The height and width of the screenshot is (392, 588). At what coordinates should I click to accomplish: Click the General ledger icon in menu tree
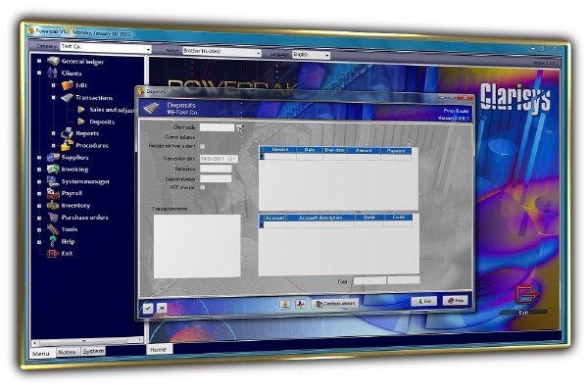point(53,61)
